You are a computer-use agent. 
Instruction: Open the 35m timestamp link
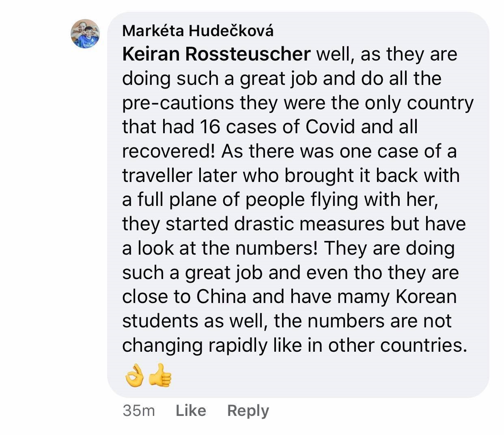pos(139,411)
